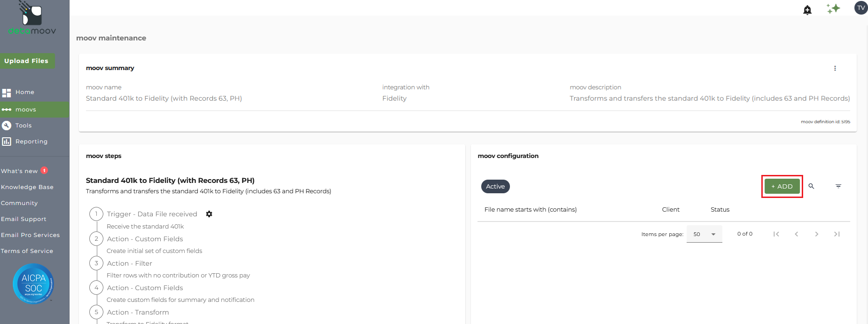Toggle the Active status filter chip
This screenshot has height=324, width=868.
pyautogui.click(x=495, y=187)
